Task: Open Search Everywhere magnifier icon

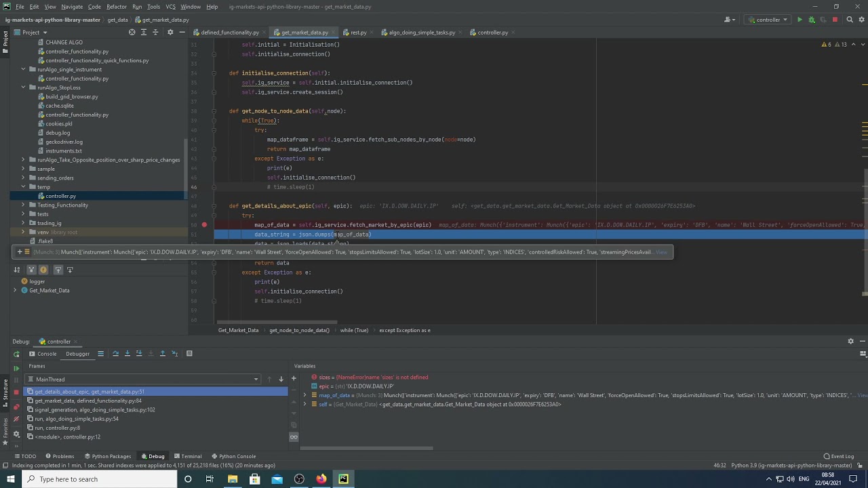Action: click(850, 20)
